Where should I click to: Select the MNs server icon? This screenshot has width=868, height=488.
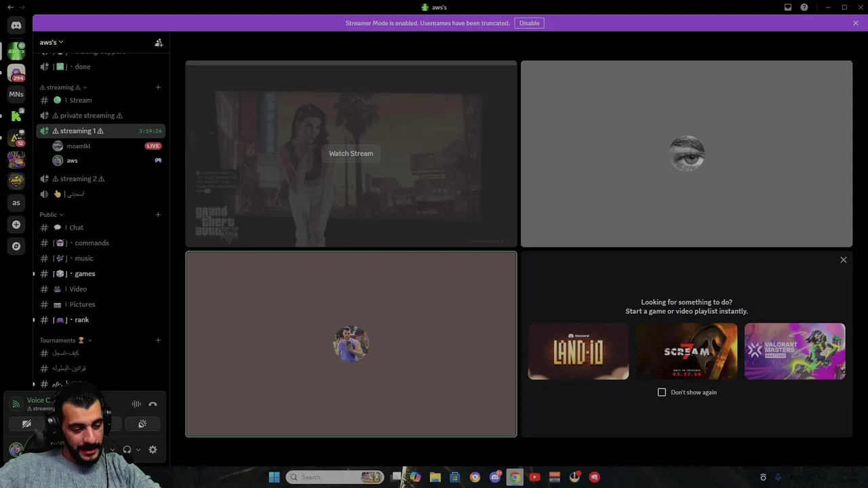16,94
